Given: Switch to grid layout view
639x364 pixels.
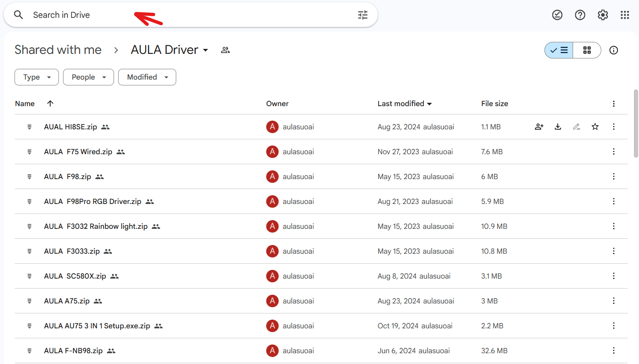Looking at the screenshot, I should click(x=587, y=50).
